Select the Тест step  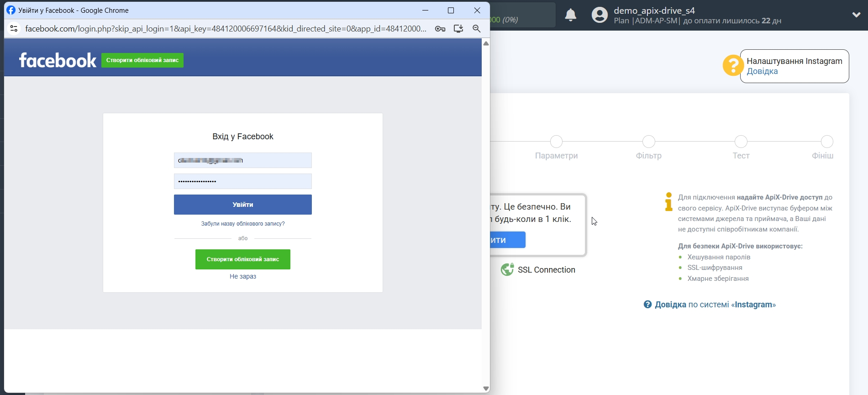click(741, 148)
